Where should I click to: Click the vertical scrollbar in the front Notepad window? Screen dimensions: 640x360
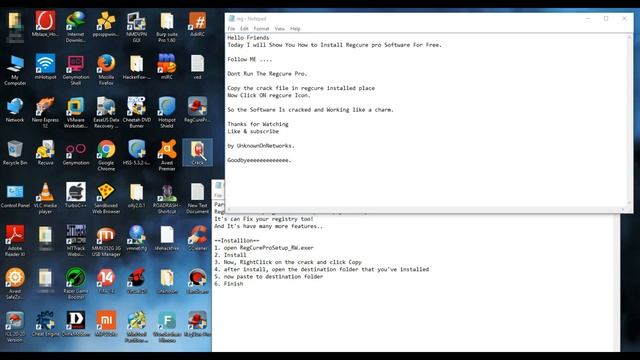[x=629, y=120]
